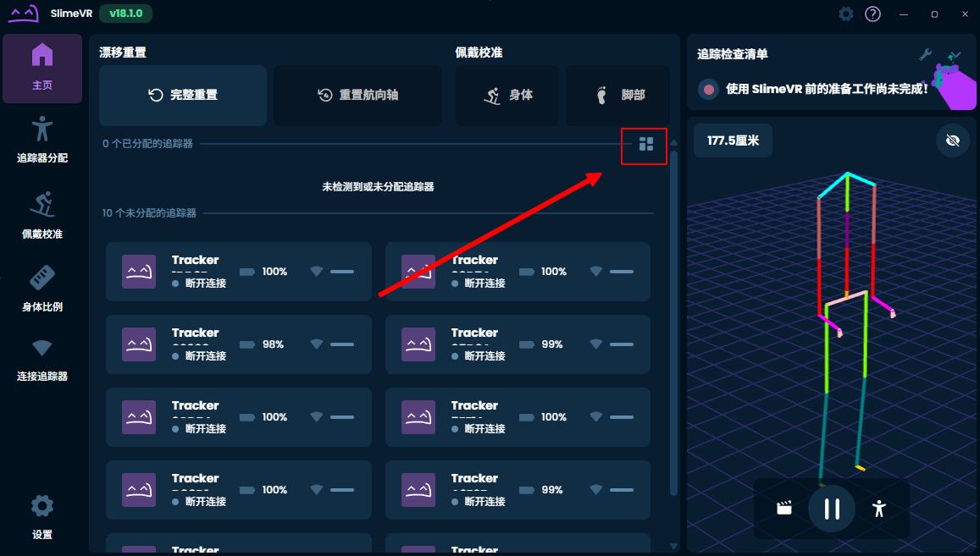The image size is (980, 556).
Task: Hide skeleton preview with eye-slash toggle
Action: click(x=952, y=140)
